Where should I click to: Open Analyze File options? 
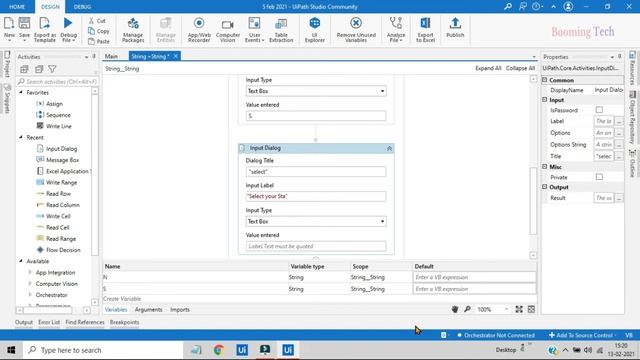pyautogui.click(x=396, y=30)
